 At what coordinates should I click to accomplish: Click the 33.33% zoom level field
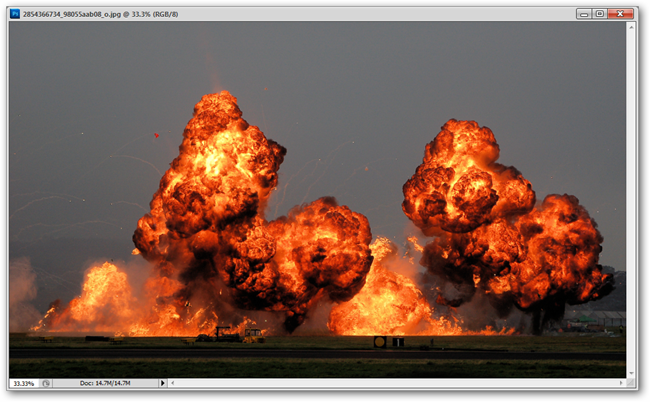point(24,383)
